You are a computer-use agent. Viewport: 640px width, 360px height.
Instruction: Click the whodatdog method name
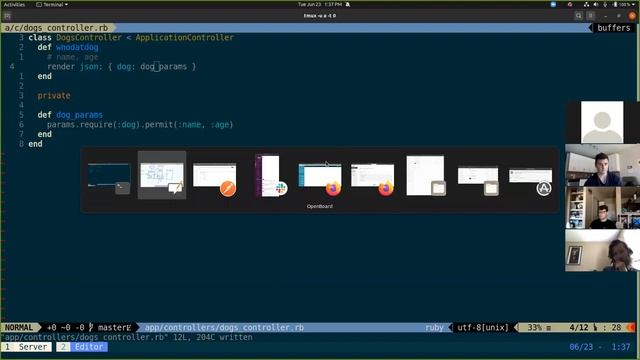[x=77, y=47]
